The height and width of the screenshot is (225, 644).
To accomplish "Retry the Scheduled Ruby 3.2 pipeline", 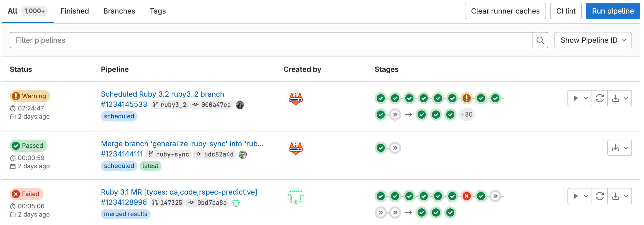I will click(599, 98).
